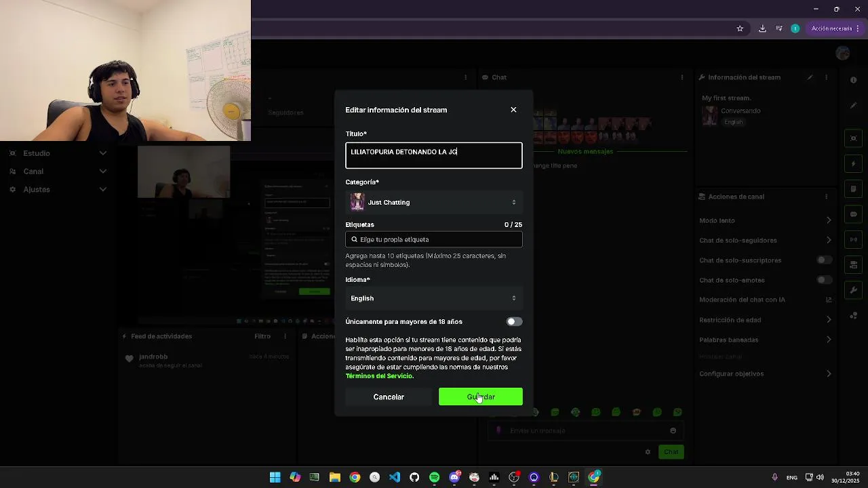Click the Etiquetas search field
The width and height of the screenshot is (868, 488).
pyautogui.click(x=434, y=239)
